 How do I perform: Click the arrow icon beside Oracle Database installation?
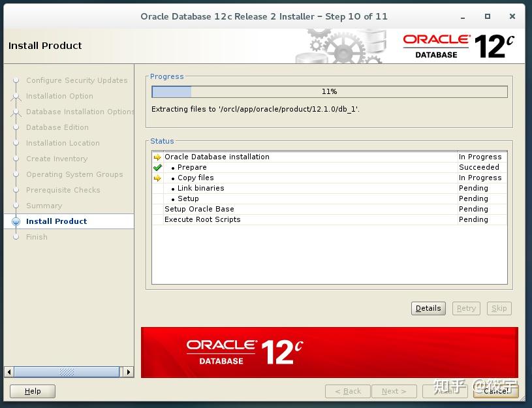[x=157, y=157]
